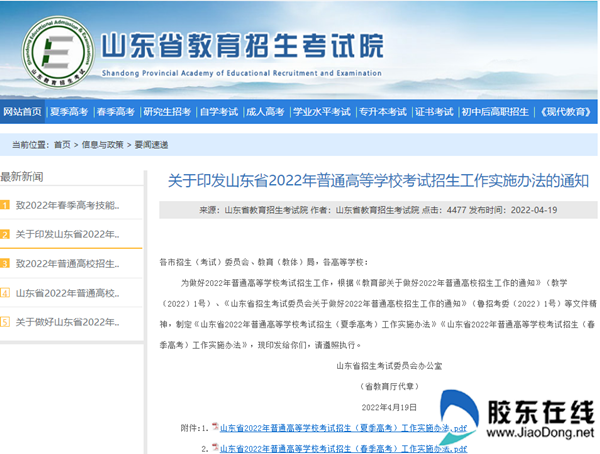Viewport: 600px width, 454px height.
Task: Open the 初中后高职招生 menu item
Action: 495,112
